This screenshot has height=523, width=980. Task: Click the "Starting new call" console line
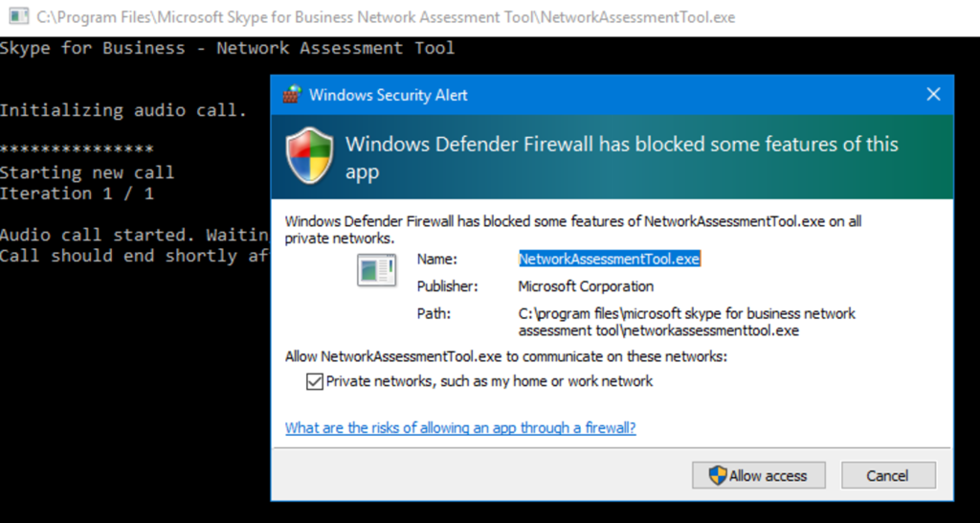tap(87, 172)
